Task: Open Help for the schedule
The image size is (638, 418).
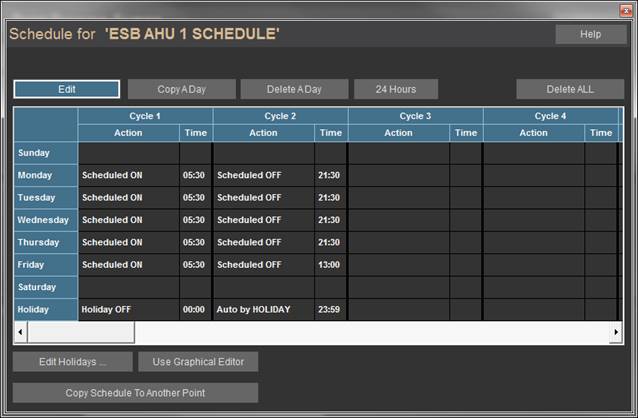Action: [x=590, y=34]
